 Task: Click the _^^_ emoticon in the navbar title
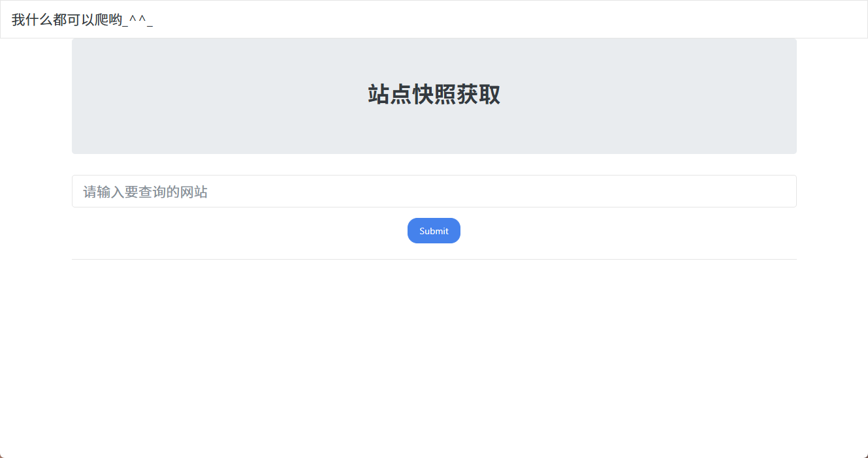(x=138, y=20)
